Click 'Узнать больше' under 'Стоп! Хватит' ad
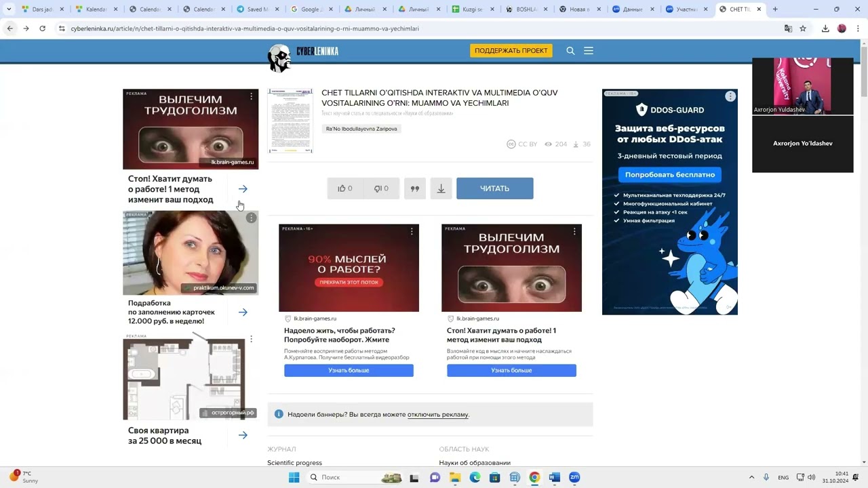 tap(511, 371)
